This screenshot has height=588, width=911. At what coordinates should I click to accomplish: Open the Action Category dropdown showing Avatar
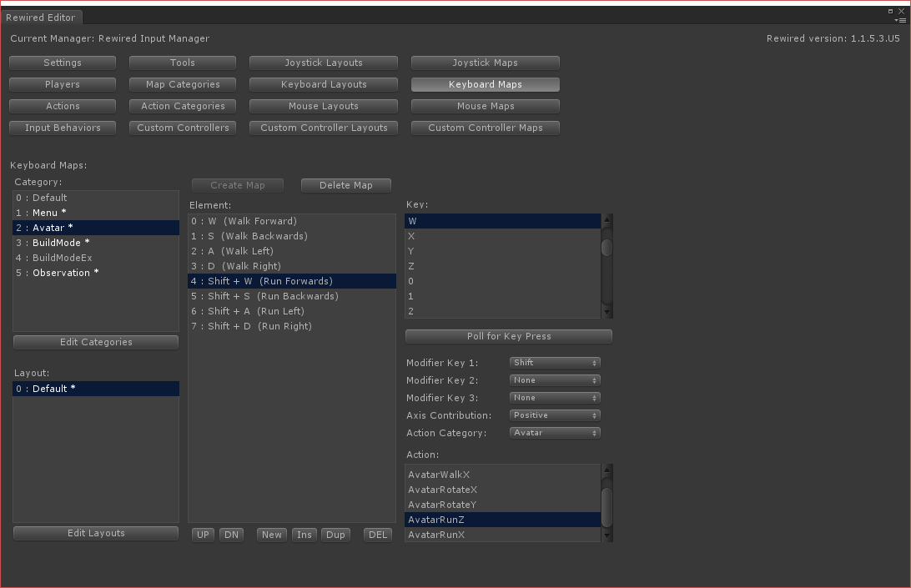tap(554, 433)
